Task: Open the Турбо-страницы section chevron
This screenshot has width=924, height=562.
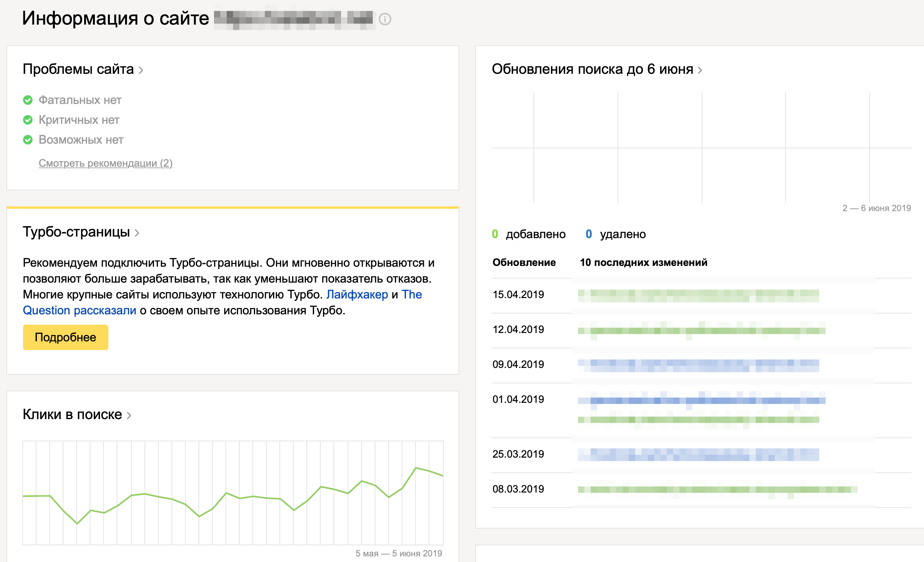Action: pos(137,233)
